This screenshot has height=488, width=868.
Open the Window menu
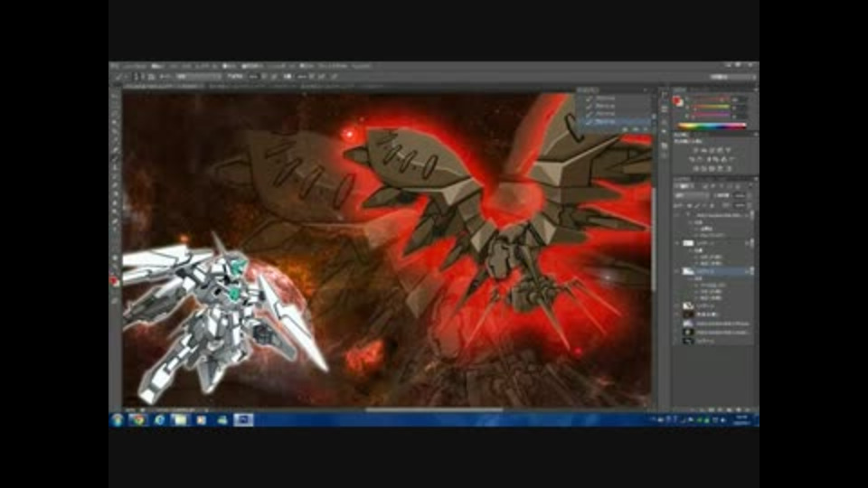point(333,66)
